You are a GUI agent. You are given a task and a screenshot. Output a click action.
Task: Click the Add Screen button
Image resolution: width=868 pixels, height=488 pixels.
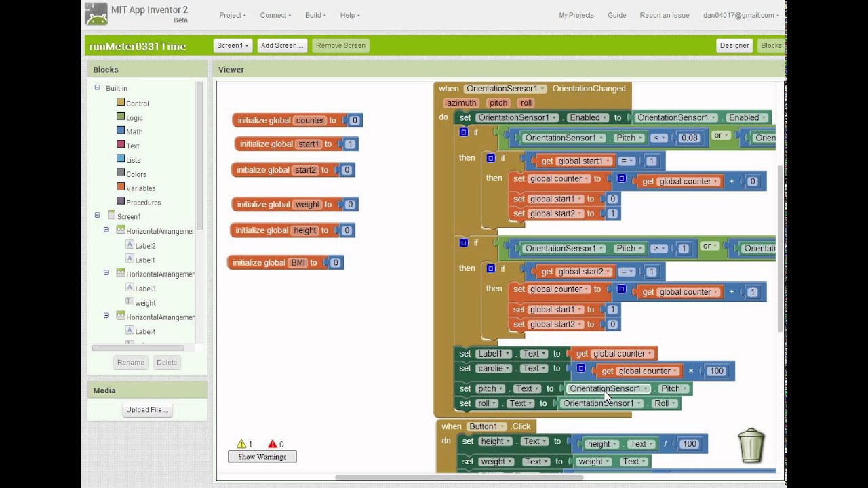[281, 45]
